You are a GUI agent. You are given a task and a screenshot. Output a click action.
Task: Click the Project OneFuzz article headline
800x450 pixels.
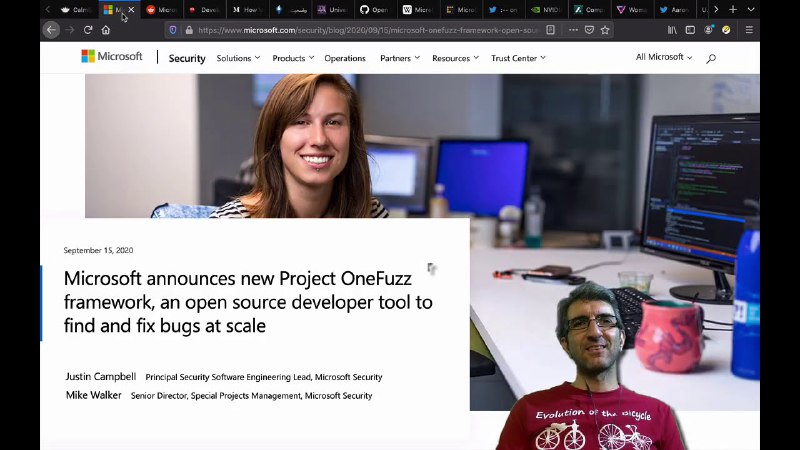tap(248, 302)
